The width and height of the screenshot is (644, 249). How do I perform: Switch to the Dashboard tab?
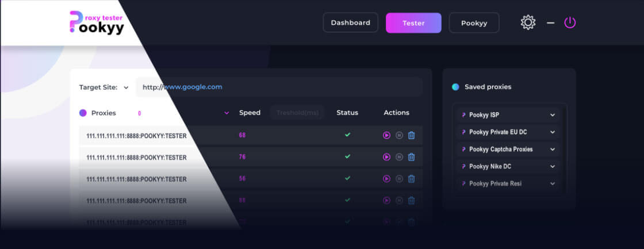pos(350,23)
